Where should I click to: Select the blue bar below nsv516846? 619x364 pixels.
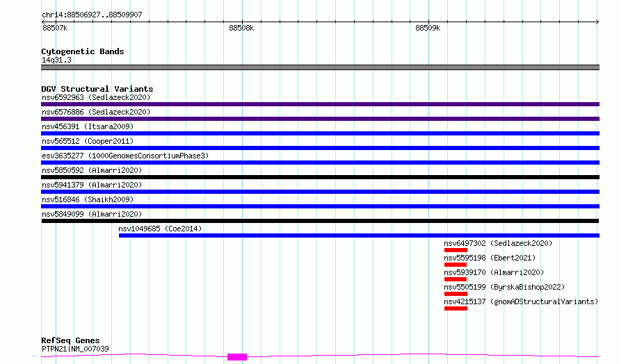[320, 206]
